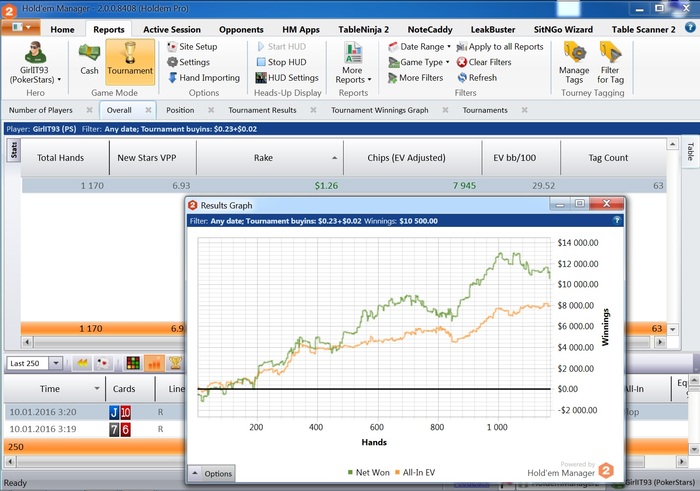Select the Tournament Winnings Graph tab
The image size is (700, 491).
click(x=380, y=110)
